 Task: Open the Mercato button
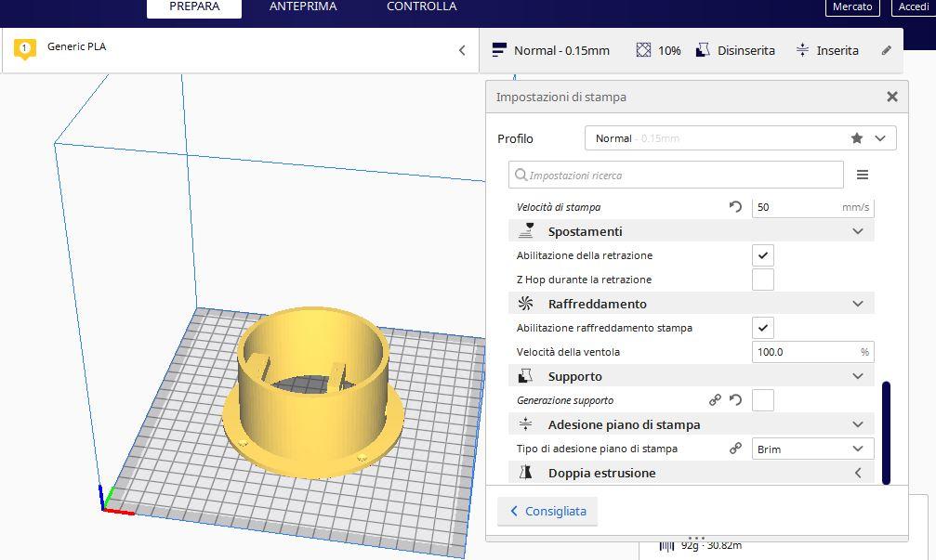point(851,7)
